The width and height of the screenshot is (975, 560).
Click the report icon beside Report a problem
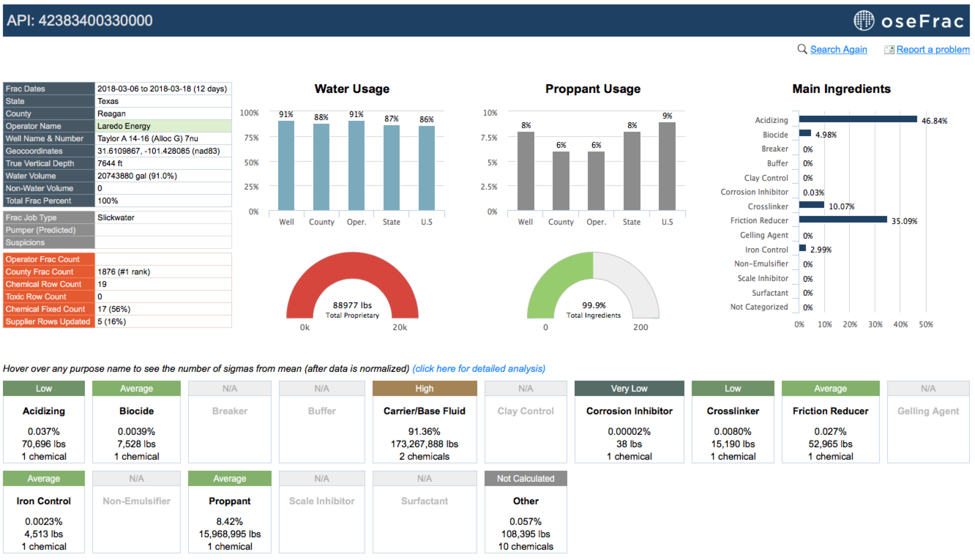pyautogui.click(x=889, y=50)
